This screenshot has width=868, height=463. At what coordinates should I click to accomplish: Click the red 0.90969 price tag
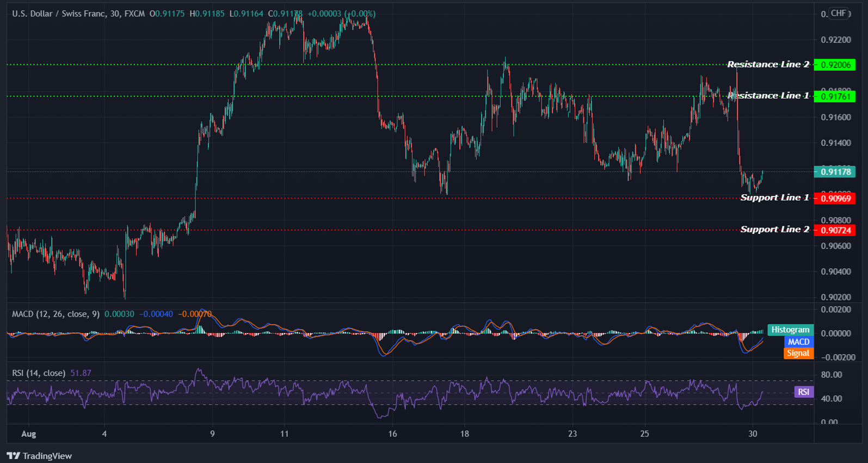pos(835,199)
